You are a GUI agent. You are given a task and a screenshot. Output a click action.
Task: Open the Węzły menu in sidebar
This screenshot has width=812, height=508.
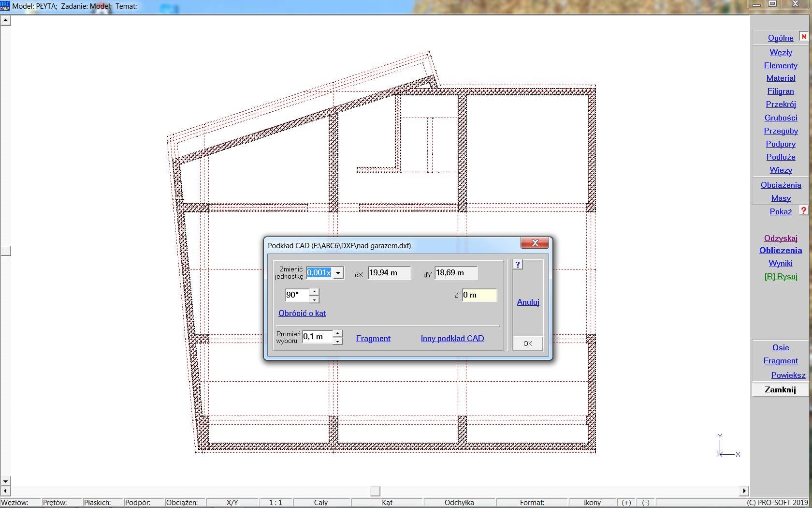coord(781,52)
